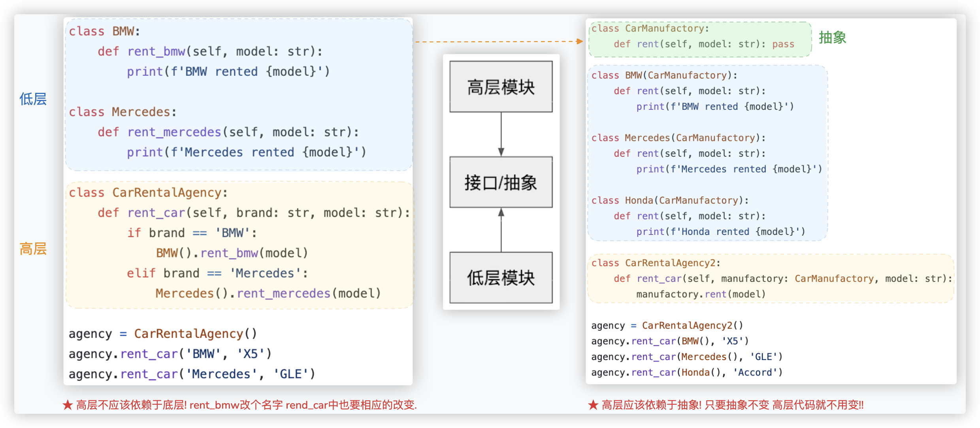Viewport: 980px width, 428px height.
Task: Click the elif brand == 'Mercedes' line
Action: 217,273
